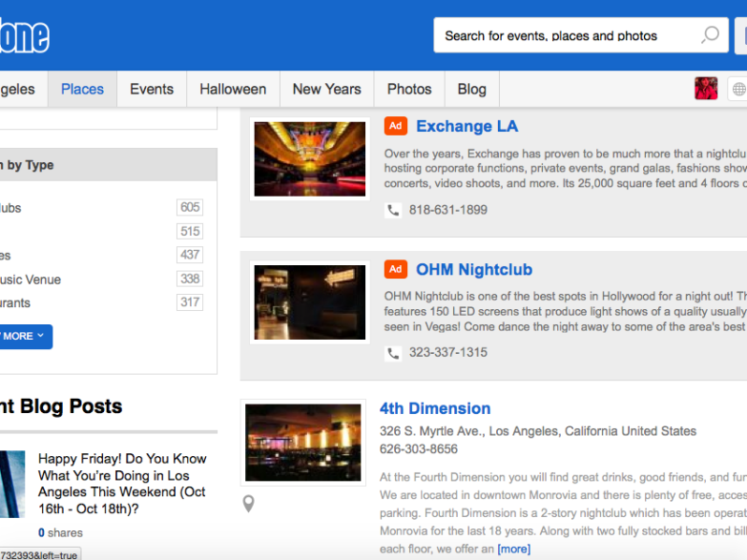This screenshot has width=747, height=560.
Task: Click the map pin under 4th Dimension
Action: (x=248, y=504)
